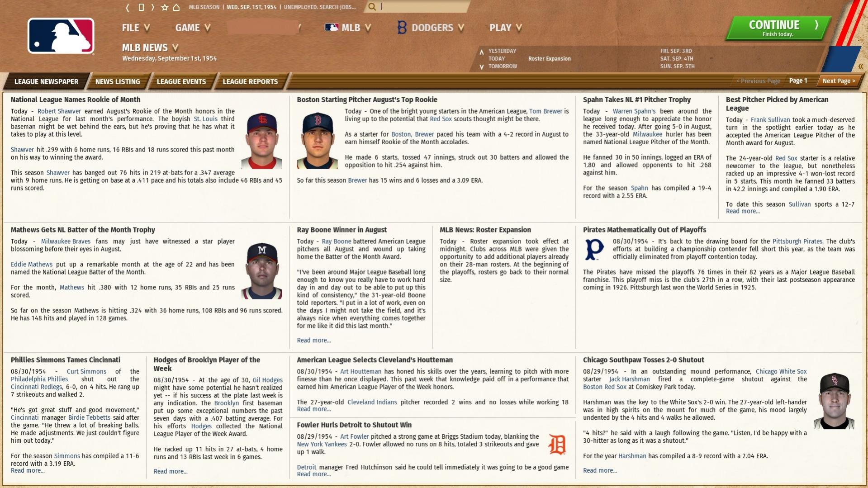Open St. Louis team link

point(205,119)
